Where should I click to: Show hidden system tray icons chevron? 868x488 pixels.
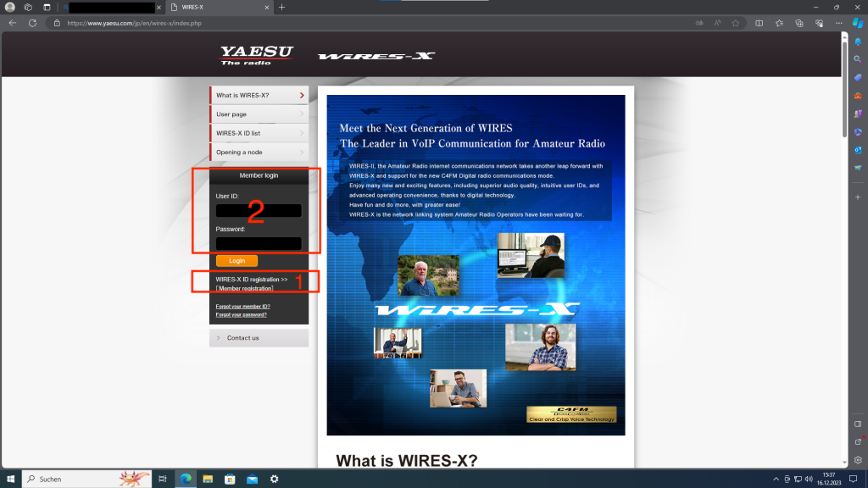click(x=776, y=479)
